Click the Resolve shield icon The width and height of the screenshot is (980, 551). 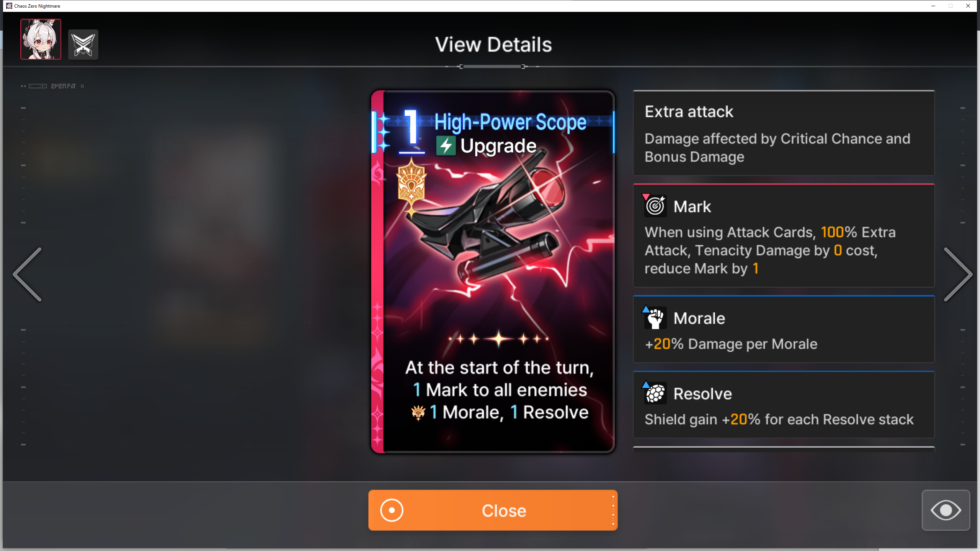pyautogui.click(x=655, y=393)
